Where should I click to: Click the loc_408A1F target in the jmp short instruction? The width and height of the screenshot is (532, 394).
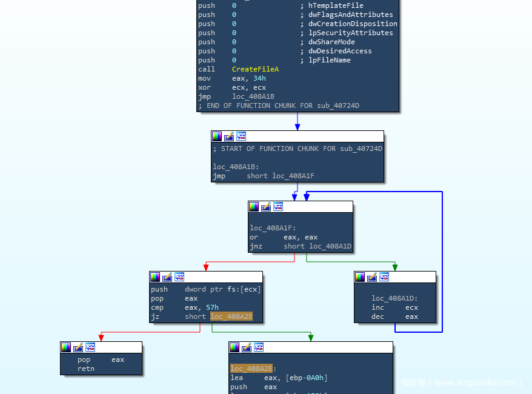coord(293,176)
